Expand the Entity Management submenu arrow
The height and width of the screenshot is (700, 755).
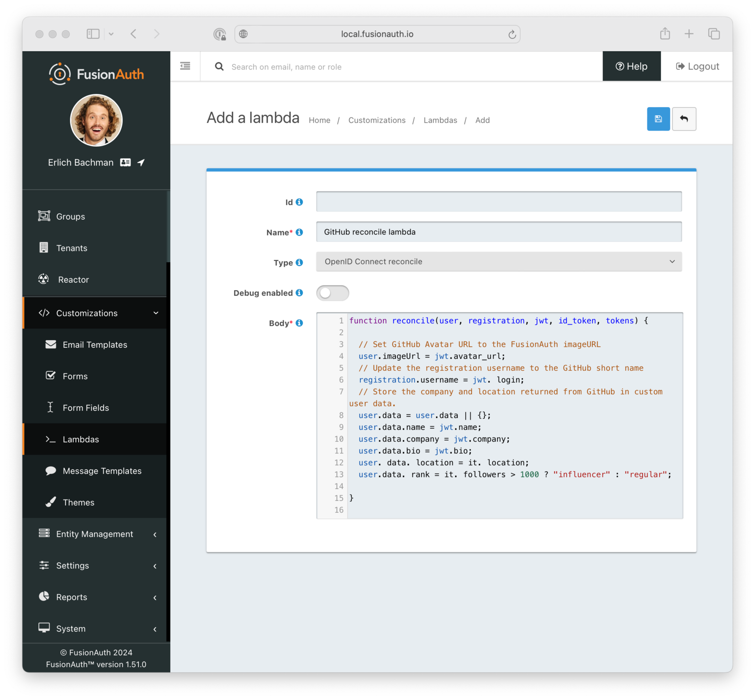[155, 534]
